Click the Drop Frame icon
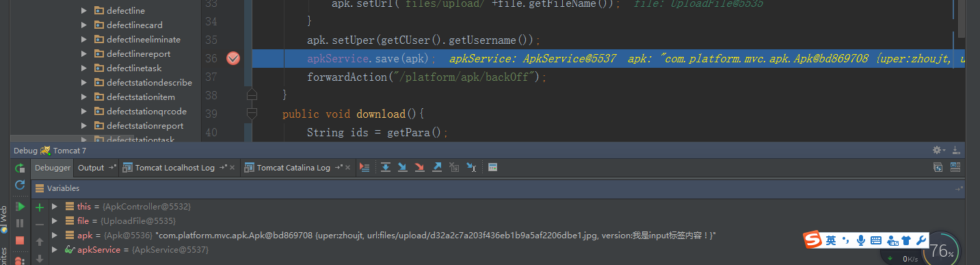 point(454,168)
